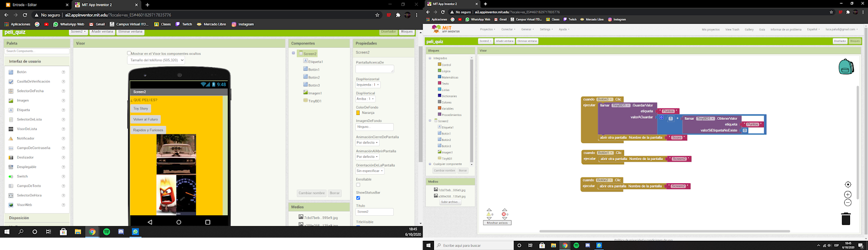Open Discord from the left taskbar
This screenshot has height=250, width=868.
[121, 232]
